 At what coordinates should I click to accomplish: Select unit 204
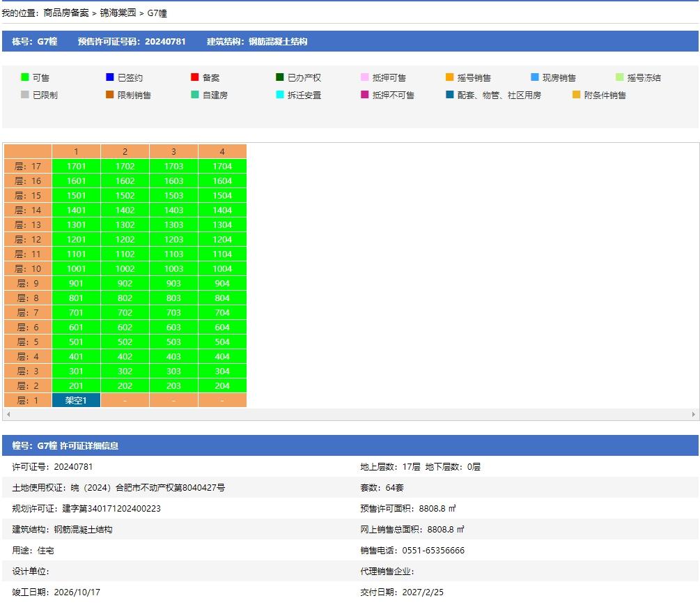(x=222, y=385)
